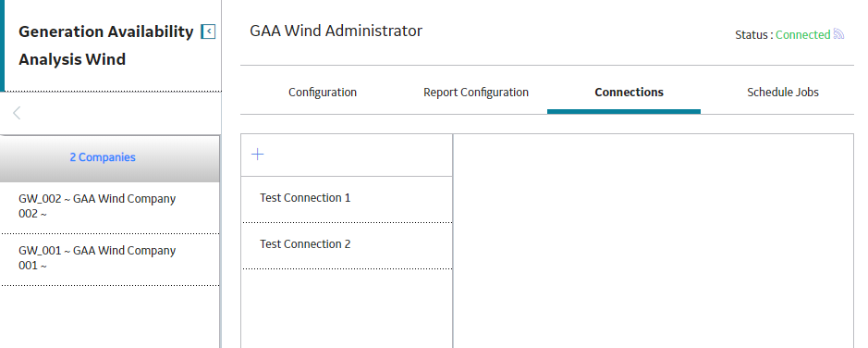Open GW_001 GAA Wind Company 001
This screenshot has height=348, width=868.
click(110, 258)
